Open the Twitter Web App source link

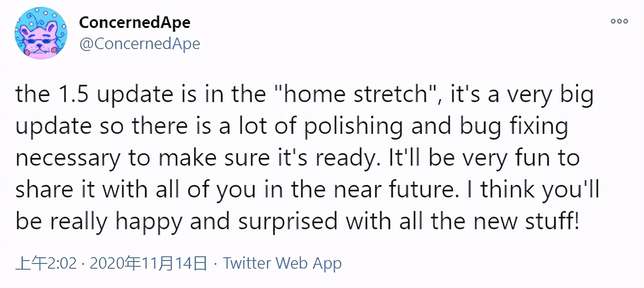tap(282, 263)
